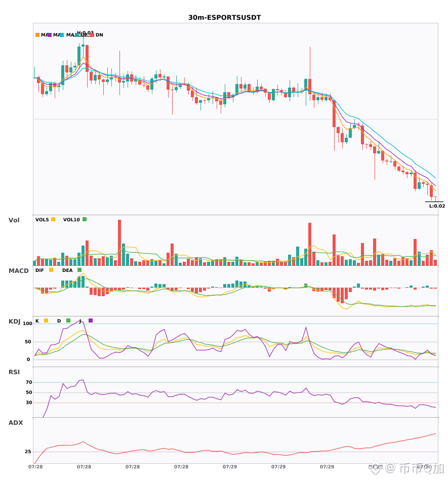Viewport: 448px width, 481px height.
Task: Click the KDJ panel label
Action: tap(14, 322)
